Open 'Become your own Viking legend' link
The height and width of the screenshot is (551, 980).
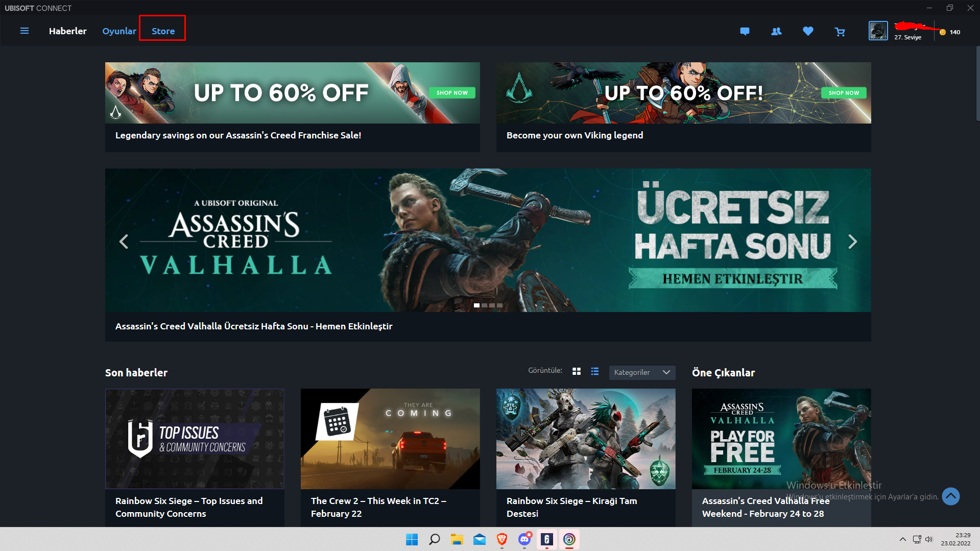click(575, 135)
